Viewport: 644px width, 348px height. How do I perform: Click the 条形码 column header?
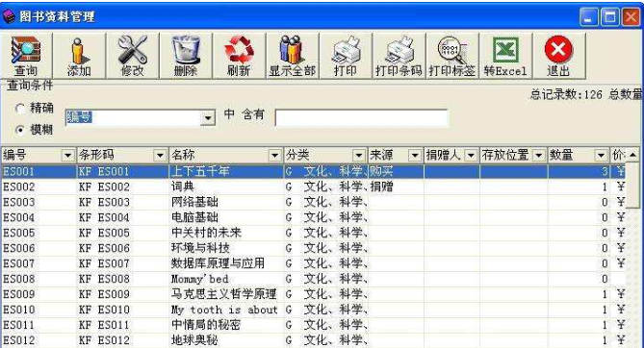(x=122, y=156)
